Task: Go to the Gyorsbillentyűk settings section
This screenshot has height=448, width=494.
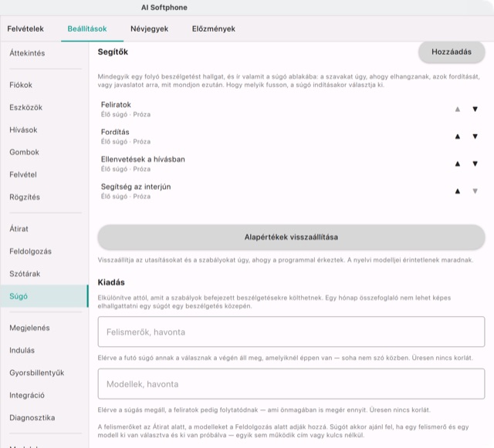Action: (37, 372)
